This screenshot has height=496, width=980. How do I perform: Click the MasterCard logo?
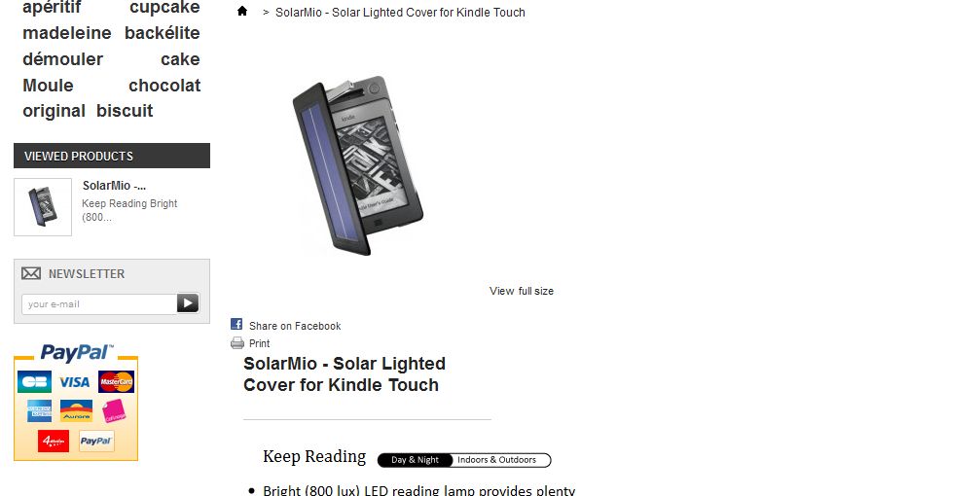(116, 381)
